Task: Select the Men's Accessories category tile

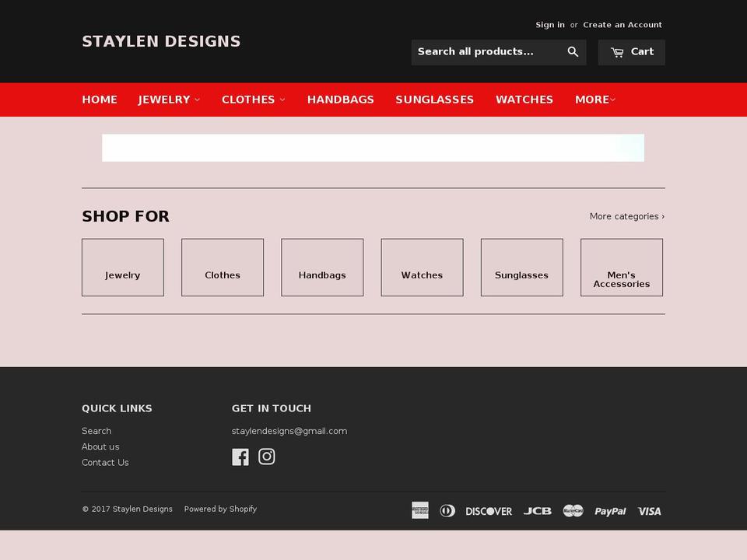Action: click(622, 267)
